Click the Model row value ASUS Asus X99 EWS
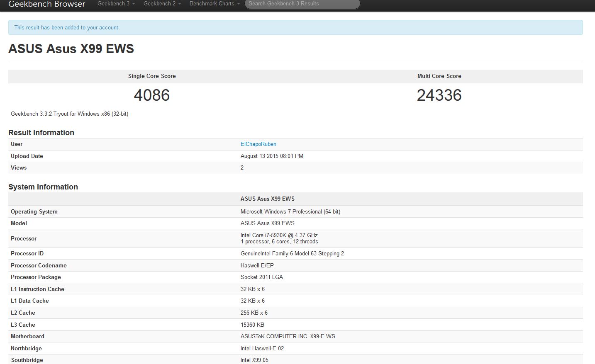The height and width of the screenshot is (364, 595). point(268,223)
